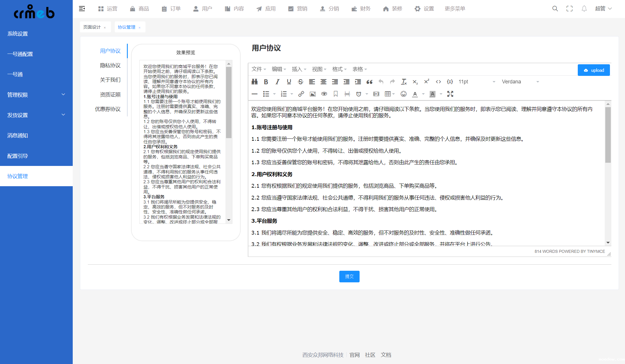Switch to the 隐私协议 tab
The width and height of the screenshot is (625, 364).
point(110,65)
